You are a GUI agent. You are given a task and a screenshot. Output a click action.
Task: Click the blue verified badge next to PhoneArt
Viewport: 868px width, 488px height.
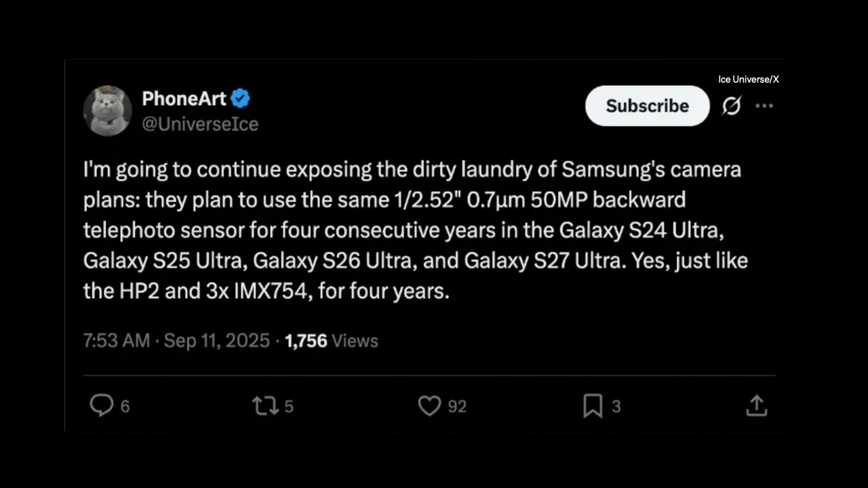click(240, 98)
